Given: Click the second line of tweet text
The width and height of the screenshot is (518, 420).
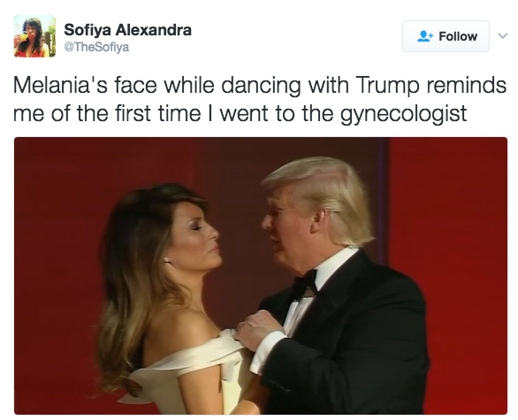Looking at the screenshot, I should (240, 114).
